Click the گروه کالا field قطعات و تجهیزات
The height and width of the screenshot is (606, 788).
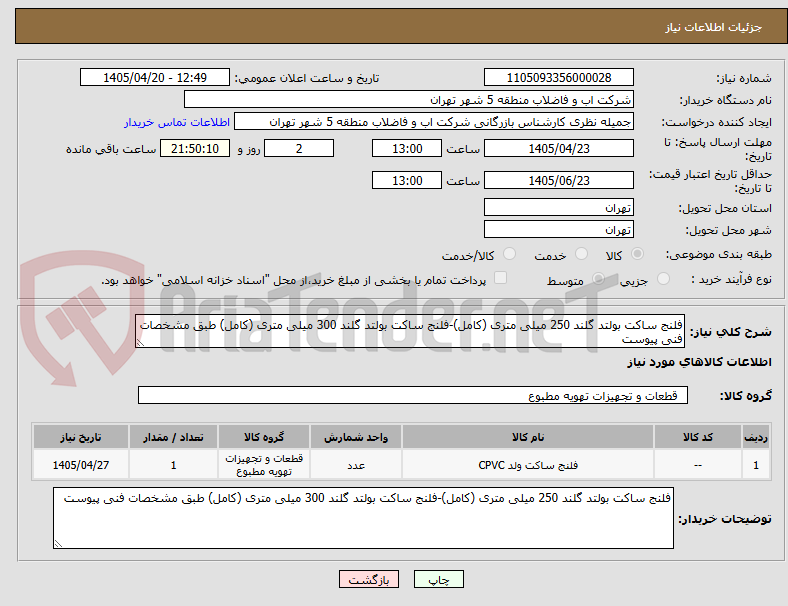(x=413, y=395)
